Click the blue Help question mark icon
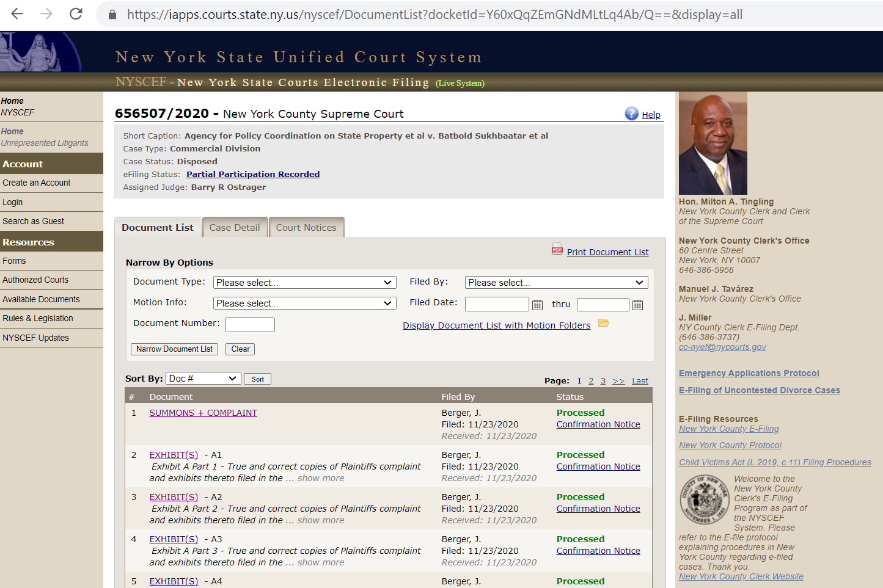The width and height of the screenshot is (883, 588). coord(631,114)
